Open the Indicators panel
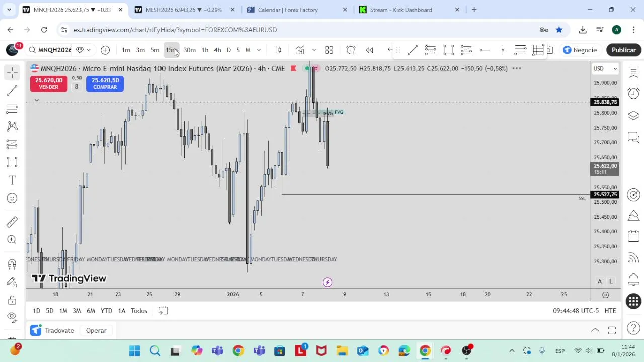Screen dimensions: 644x362 pyautogui.click(x=300, y=50)
